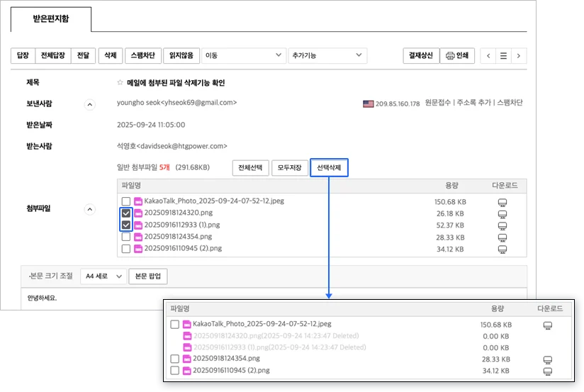Click the print button with printer icon

pyautogui.click(x=456, y=56)
